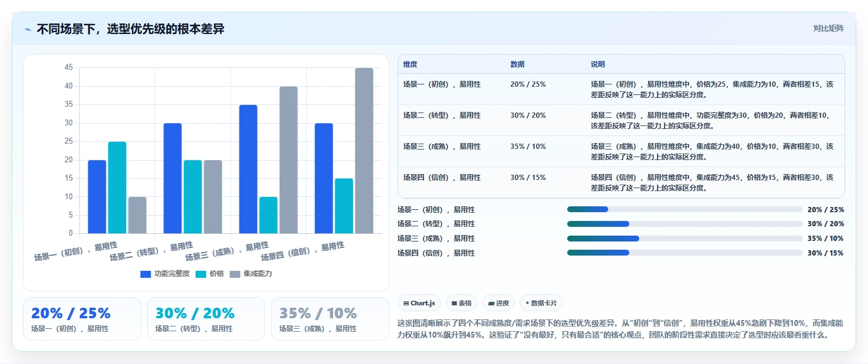Select the 数据卡片 chip
The height and width of the screenshot is (364, 868).
(x=541, y=303)
